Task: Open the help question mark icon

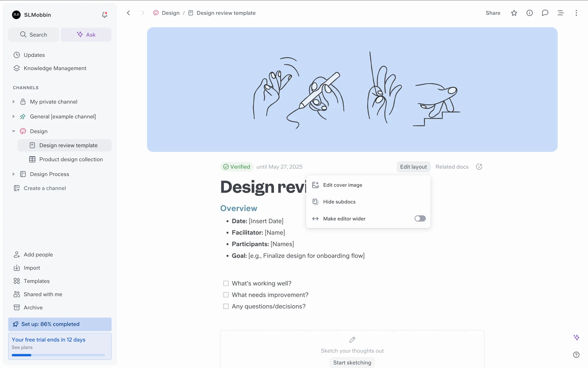Action: [x=576, y=355]
